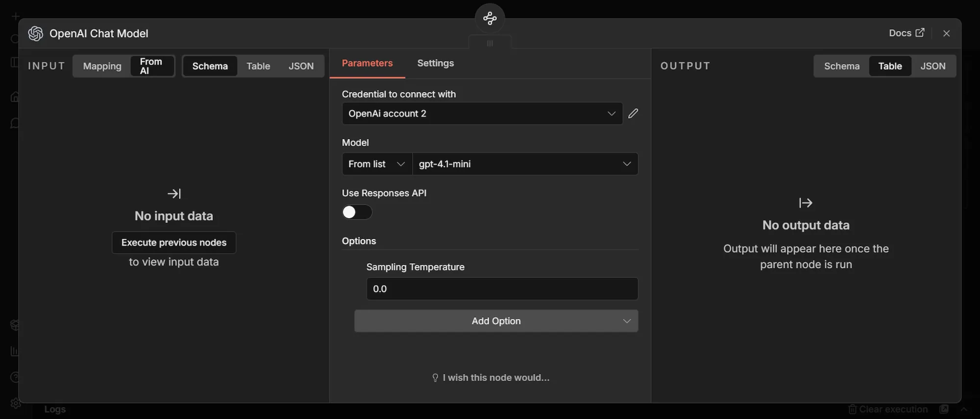Switch output view to JSON
This screenshot has height=419, width=980.
(x=932, y=66)
